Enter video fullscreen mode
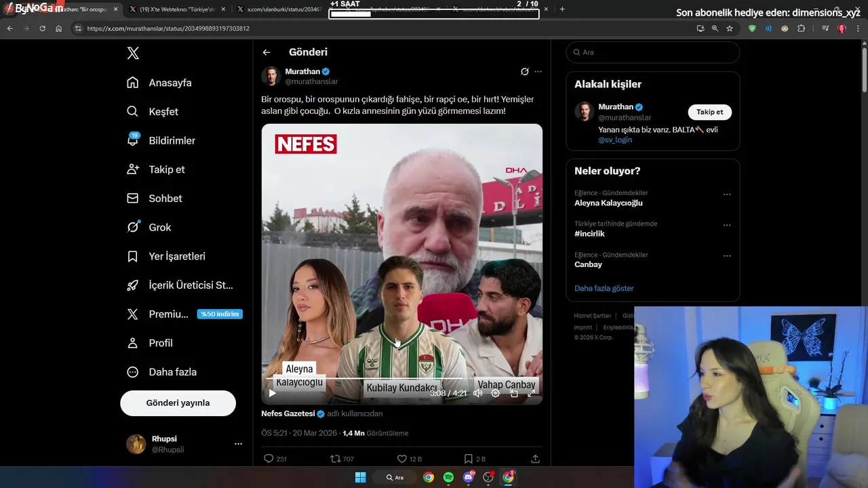Image resolution: width=868 pixels, height=488 pixels. click(x=532, y=393)
